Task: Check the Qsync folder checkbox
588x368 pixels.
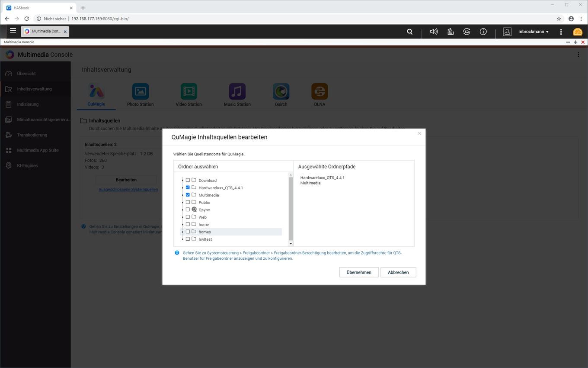Action: pos(188,210)
